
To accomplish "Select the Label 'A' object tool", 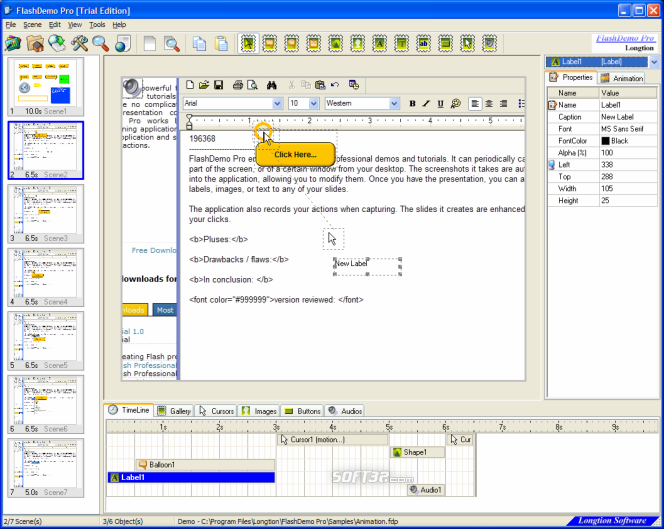I will tap(380, 43).
